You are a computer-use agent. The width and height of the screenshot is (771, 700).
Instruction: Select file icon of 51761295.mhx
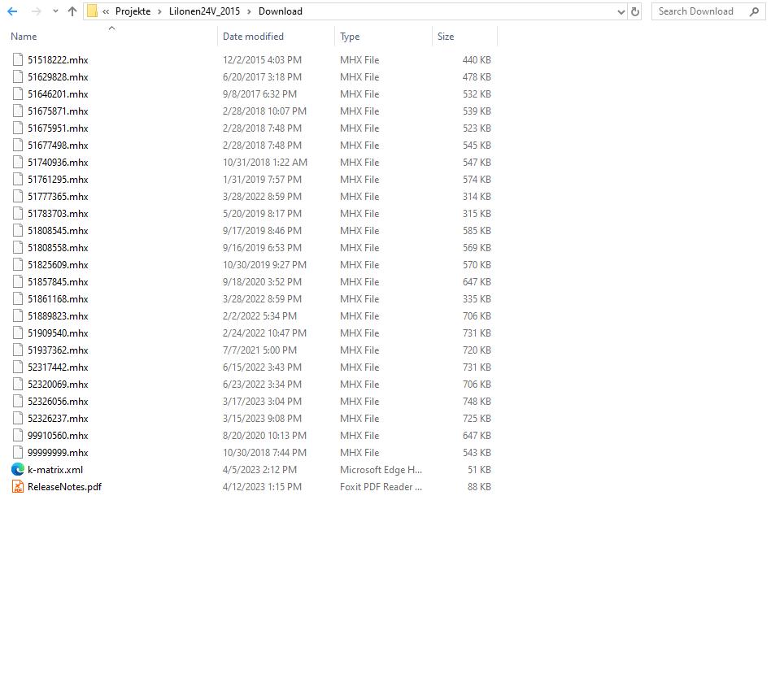pos(18,180)
